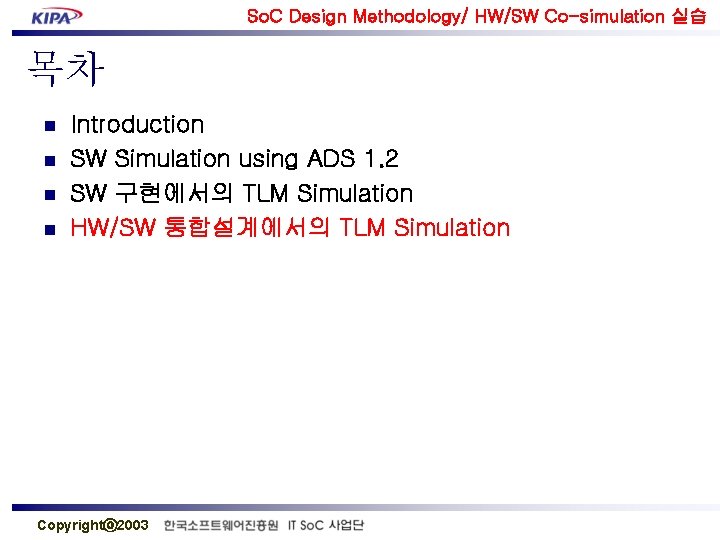The image size is (720, 540).
Task: Click footer text 한국소프트웨어진흥원
Action: point(221,525)
